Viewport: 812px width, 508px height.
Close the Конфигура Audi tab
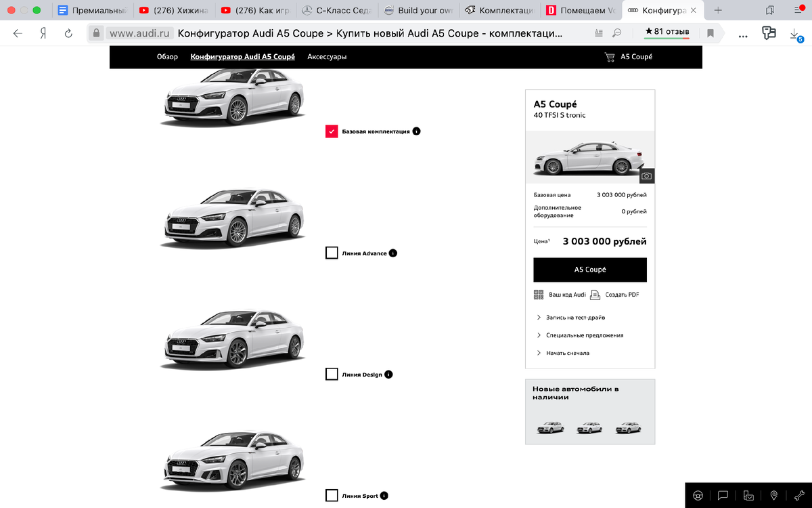coord(693,10)
